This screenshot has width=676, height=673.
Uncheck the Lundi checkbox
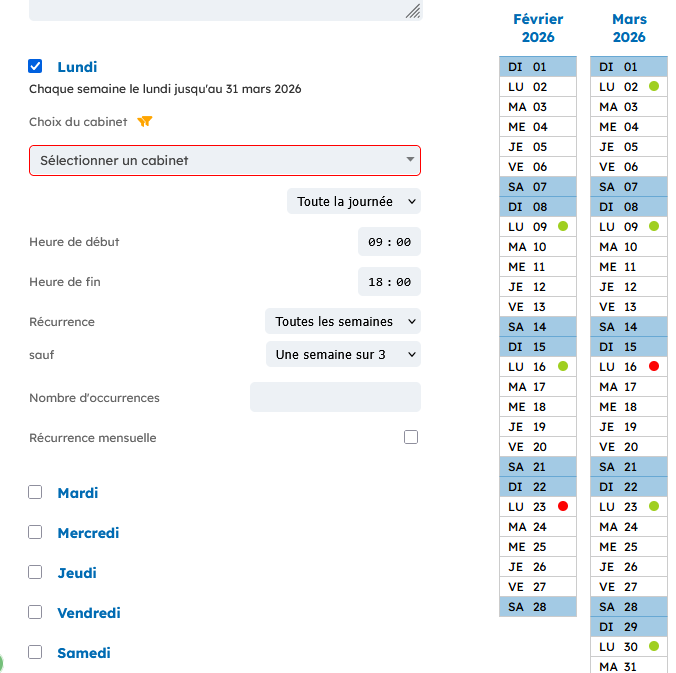point(36,67)
